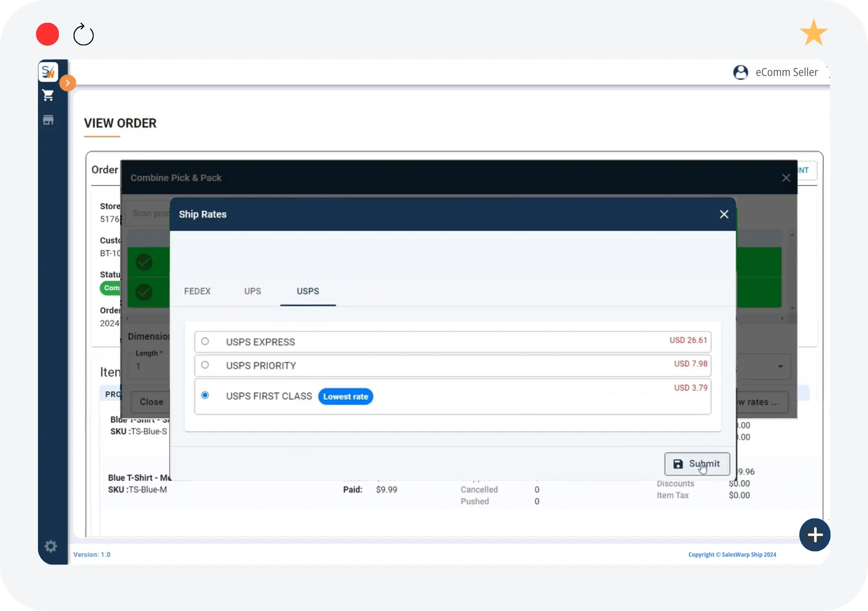Click the SalesWarp logo in sidebar
Viewport: 868px width, 611px height.
[48, 72]
